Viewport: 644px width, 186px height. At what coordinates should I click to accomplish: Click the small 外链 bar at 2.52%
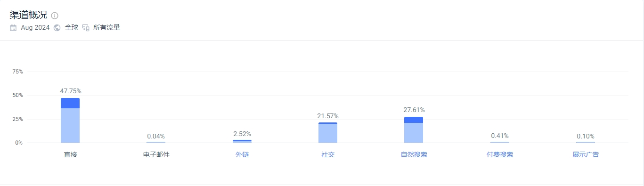[242, 141]
